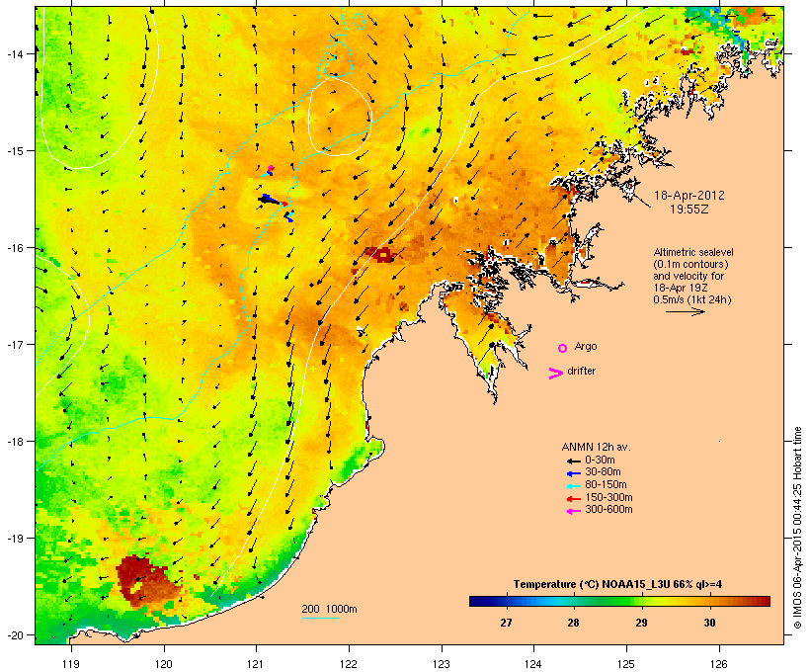Click longitude axis label 126

click(x=719, y=664)
